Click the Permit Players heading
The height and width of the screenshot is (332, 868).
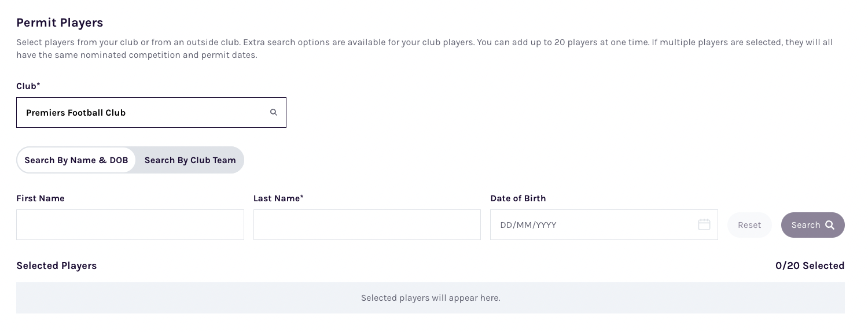[x=60, y=23]
